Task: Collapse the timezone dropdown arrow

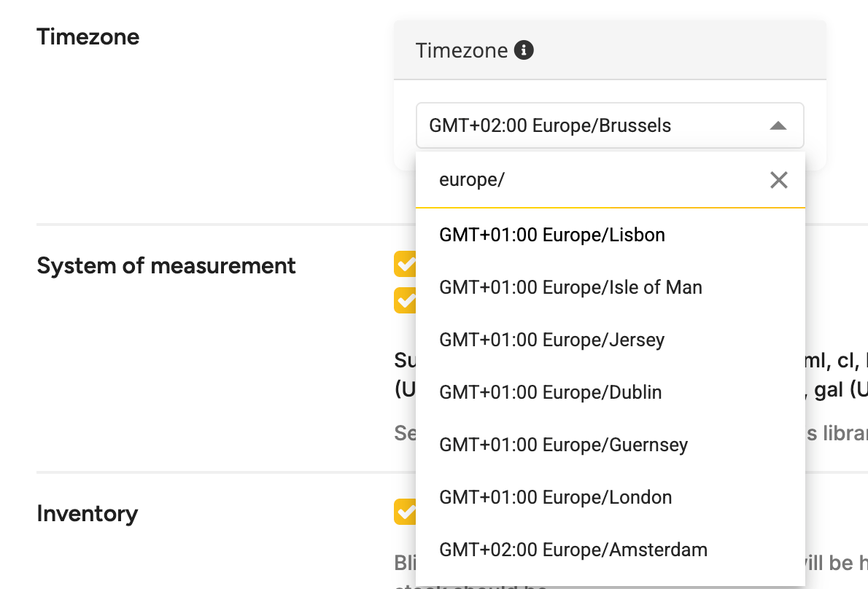Action: coord(778,126)
